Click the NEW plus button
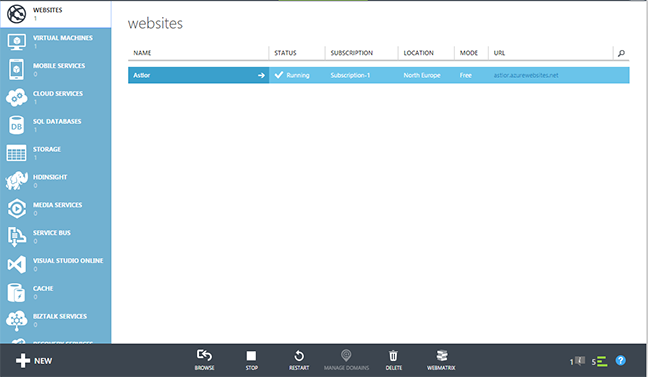The height and width of the screenshot is (377, 648). [x=34, y=360]
